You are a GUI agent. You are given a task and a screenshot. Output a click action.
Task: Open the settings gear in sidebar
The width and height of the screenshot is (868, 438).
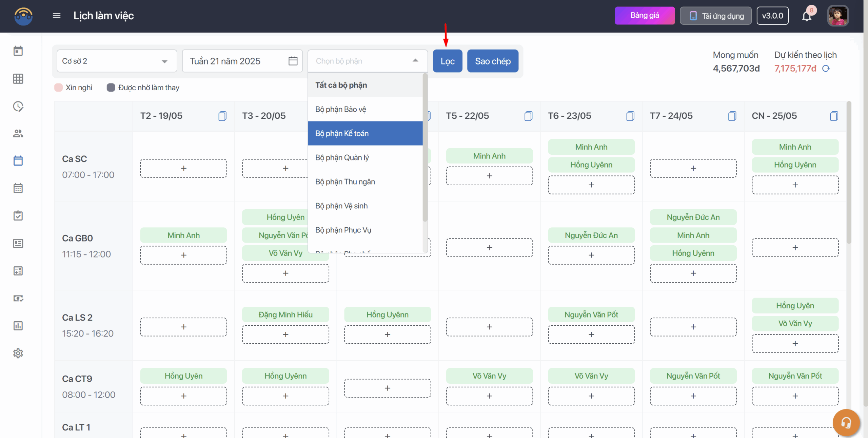pos(18,353)
